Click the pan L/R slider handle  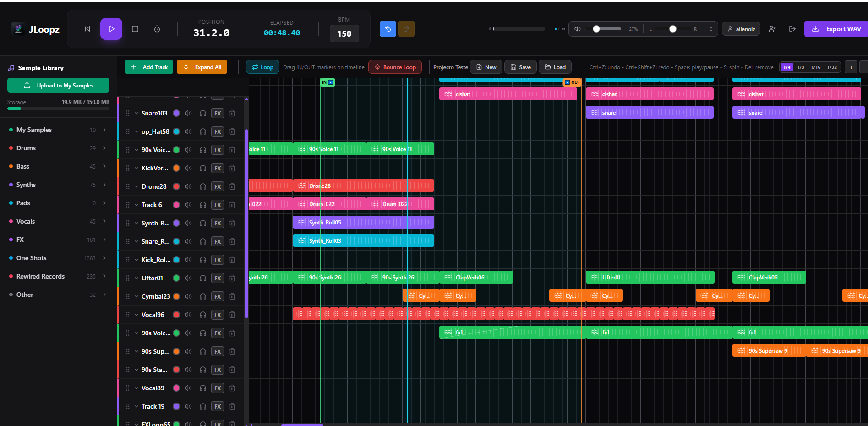click(x=673, y=29)
